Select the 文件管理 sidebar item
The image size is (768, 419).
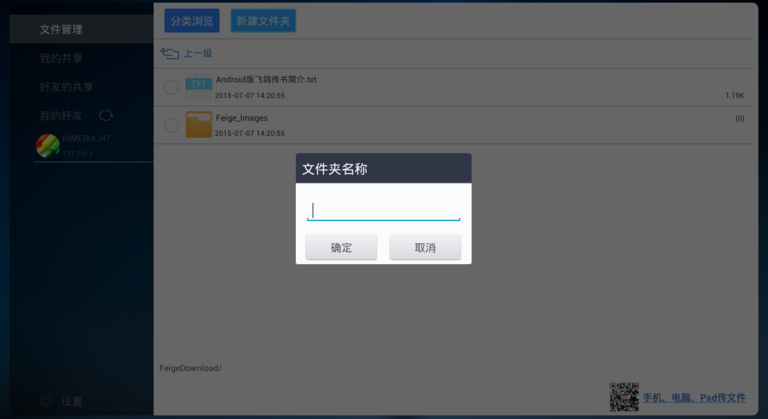point(81,29)
